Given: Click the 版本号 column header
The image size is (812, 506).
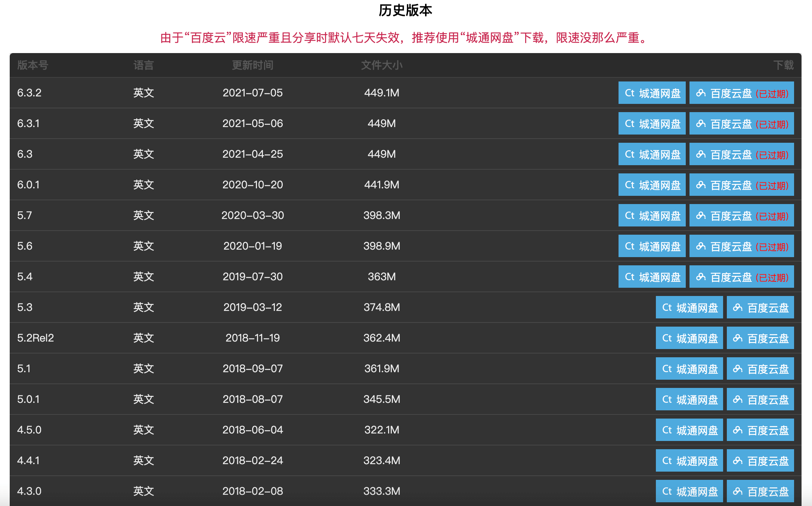Looking at the screenshot, I should click(x=32, y=65).
